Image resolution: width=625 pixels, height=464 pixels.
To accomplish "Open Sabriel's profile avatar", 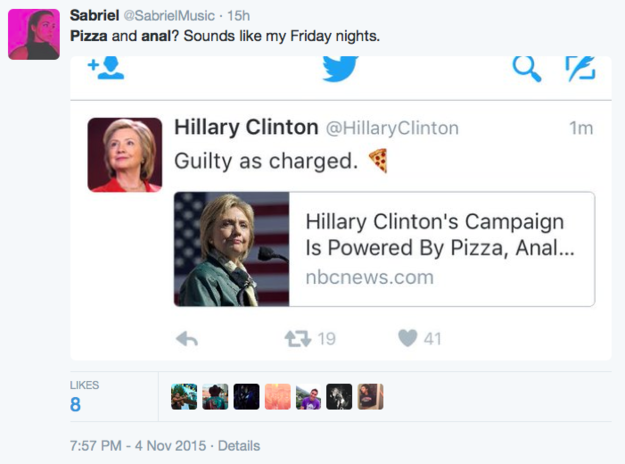I will point(33,35).
